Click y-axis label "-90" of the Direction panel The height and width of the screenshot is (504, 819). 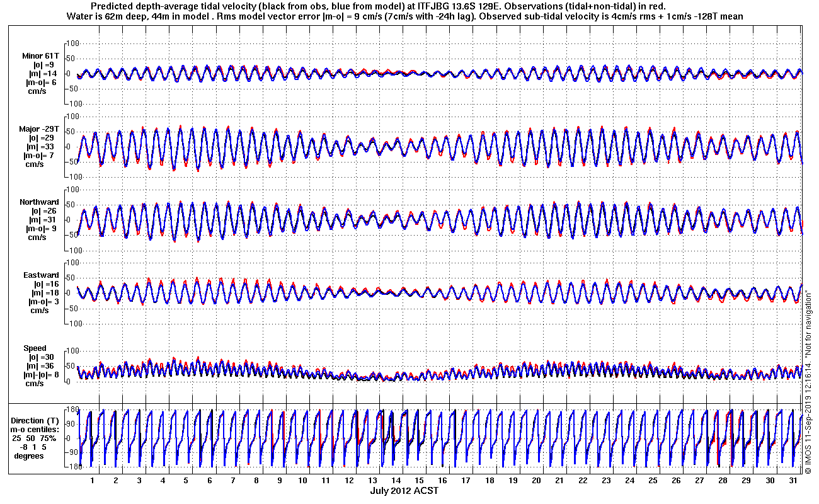[72, 452]
